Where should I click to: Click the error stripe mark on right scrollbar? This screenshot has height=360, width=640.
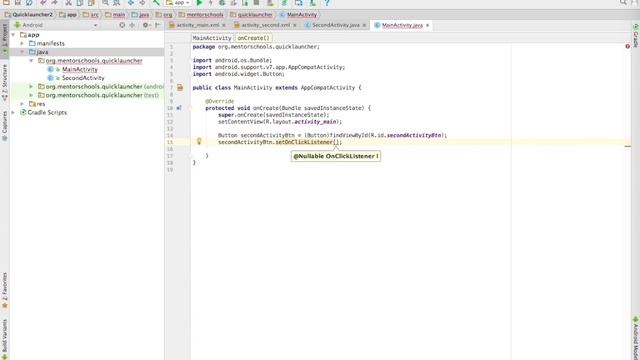[x=628, y=146]
